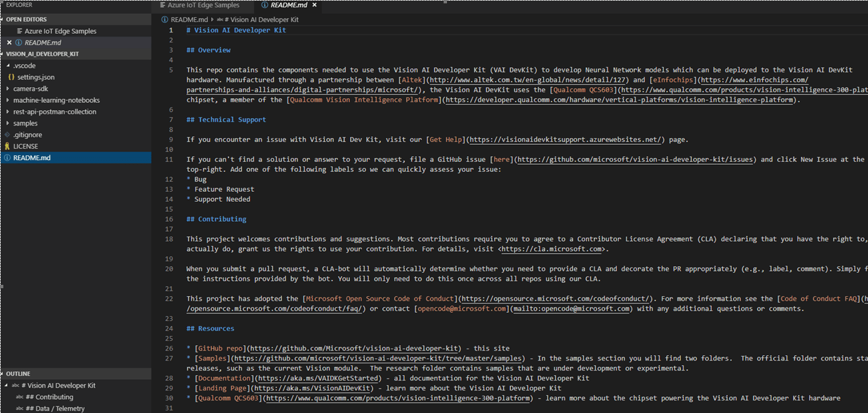868x413 pixels.
Task: Expand the machine-learning-notebooks folder
Action: point(7,100)
